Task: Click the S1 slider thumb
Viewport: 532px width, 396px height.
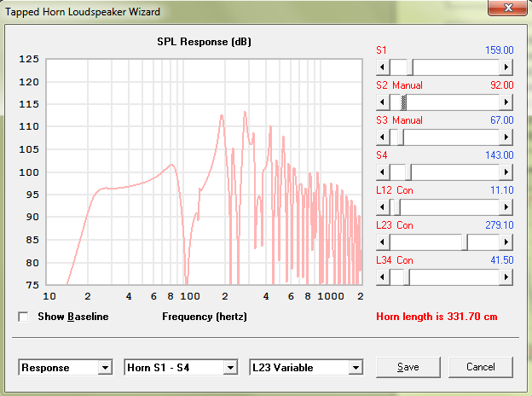Action: point(410,67)
